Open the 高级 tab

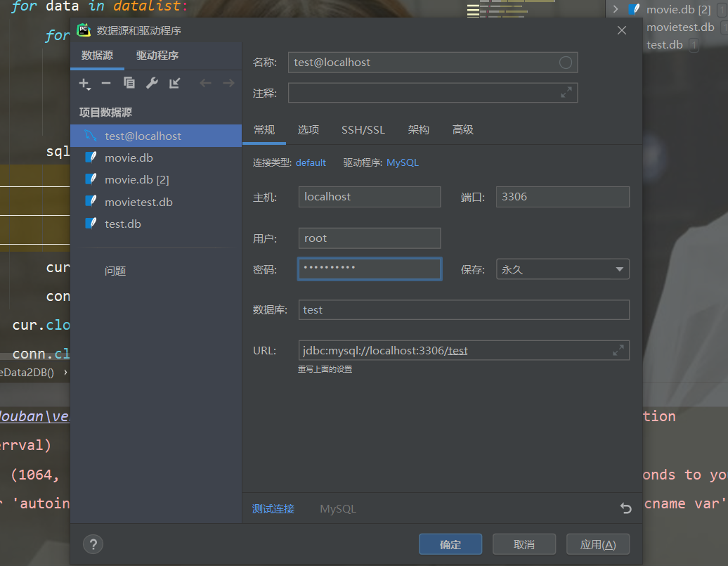pos(463,130)
